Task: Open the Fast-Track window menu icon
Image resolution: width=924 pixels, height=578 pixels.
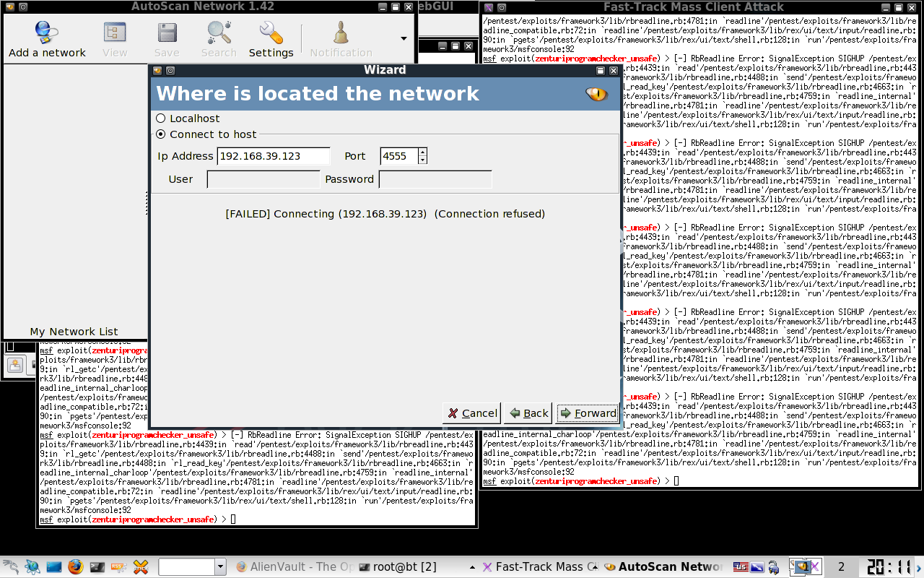Action: click(489, 7)
